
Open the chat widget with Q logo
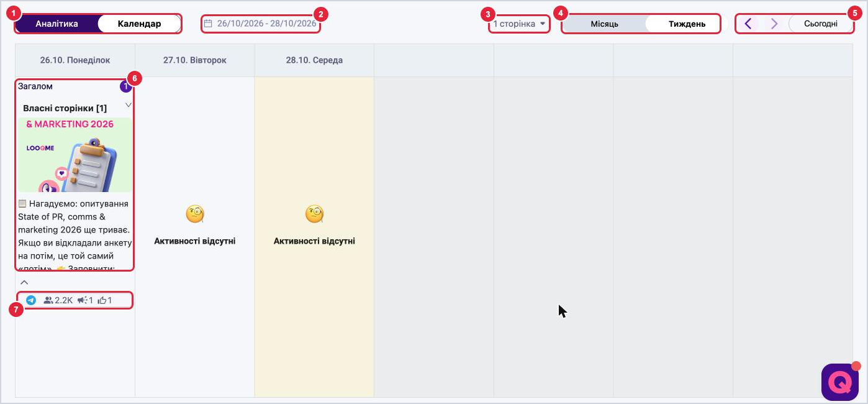[x=839, y=382]
